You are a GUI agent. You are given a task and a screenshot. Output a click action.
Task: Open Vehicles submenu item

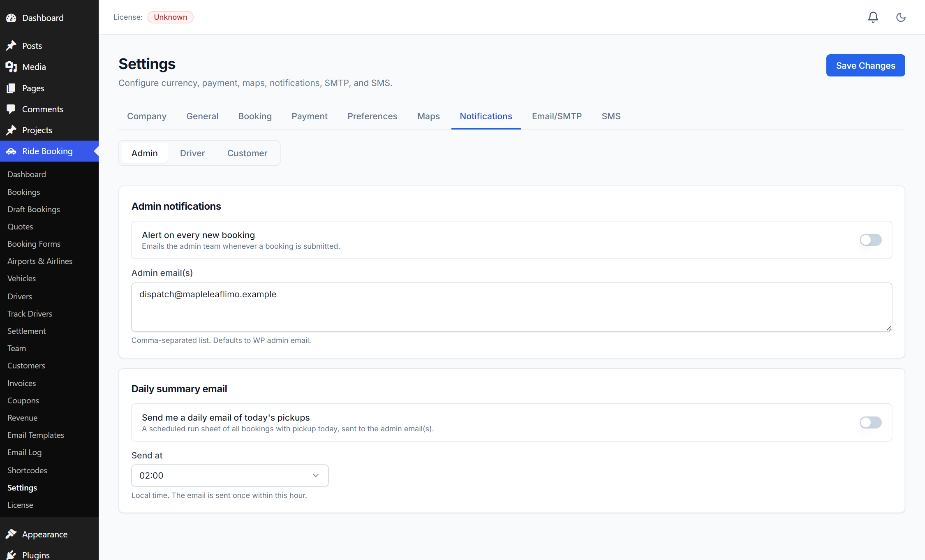[x=21, y=278]
